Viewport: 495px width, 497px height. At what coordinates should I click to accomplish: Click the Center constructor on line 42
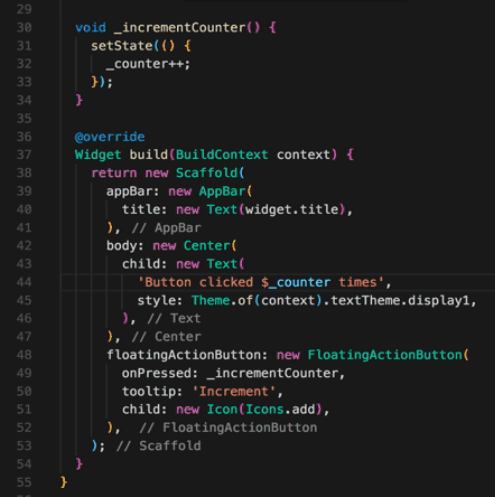click(x=207, y=246)
